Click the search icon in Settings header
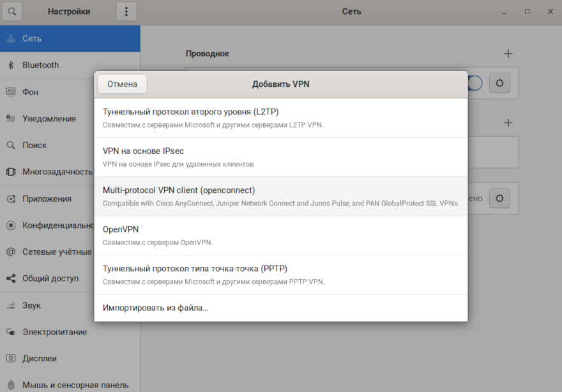This screenshot has height=392, width=562. pyautogui.click(x=12, y=11)
